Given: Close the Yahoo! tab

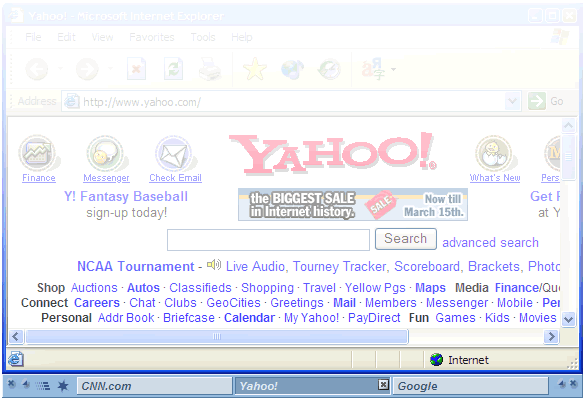Looking at the screenshot, I should coord(383,384).
